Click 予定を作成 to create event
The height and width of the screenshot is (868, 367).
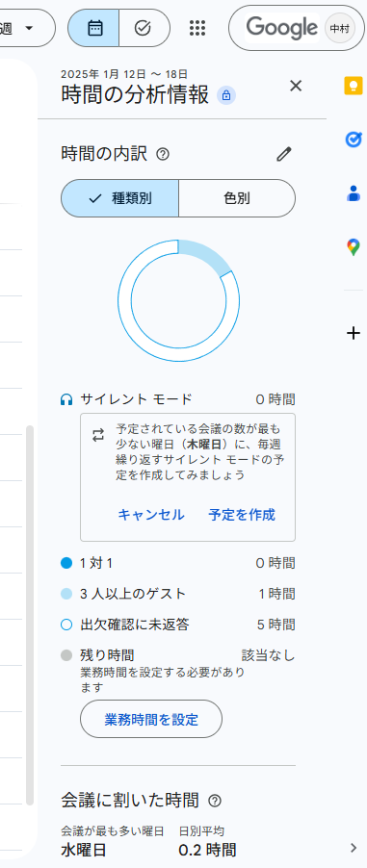[x=242, y=515]
